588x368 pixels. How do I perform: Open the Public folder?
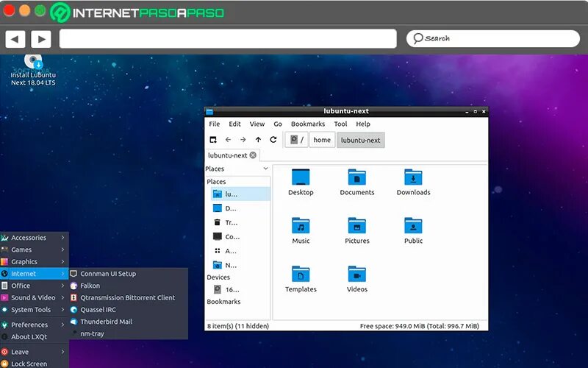(x=413, y=231)
